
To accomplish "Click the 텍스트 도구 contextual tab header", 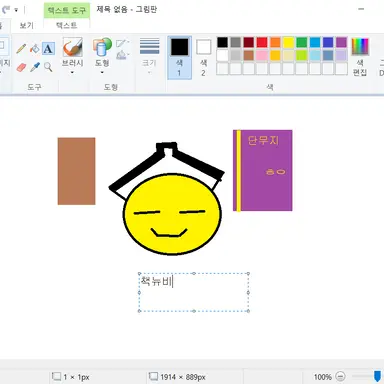I will click(x=67, y=10).
